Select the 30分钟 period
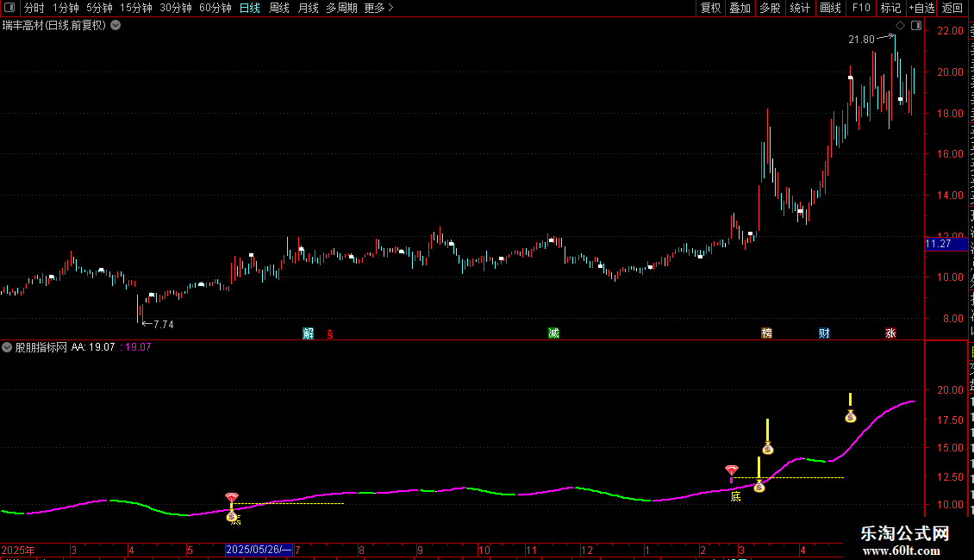Screen dimensions: 974x560 click(175, 8)
